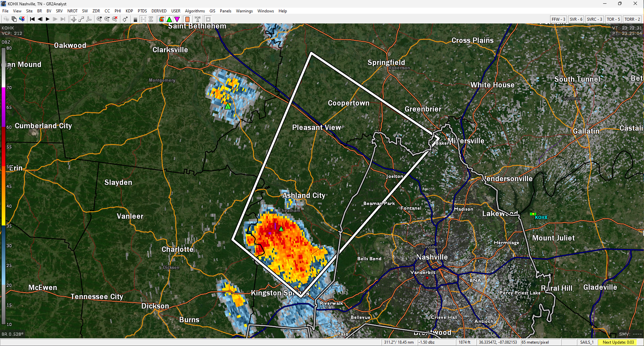
Task: Click the TOR - 5 warnings button
Action: [613, 19]
